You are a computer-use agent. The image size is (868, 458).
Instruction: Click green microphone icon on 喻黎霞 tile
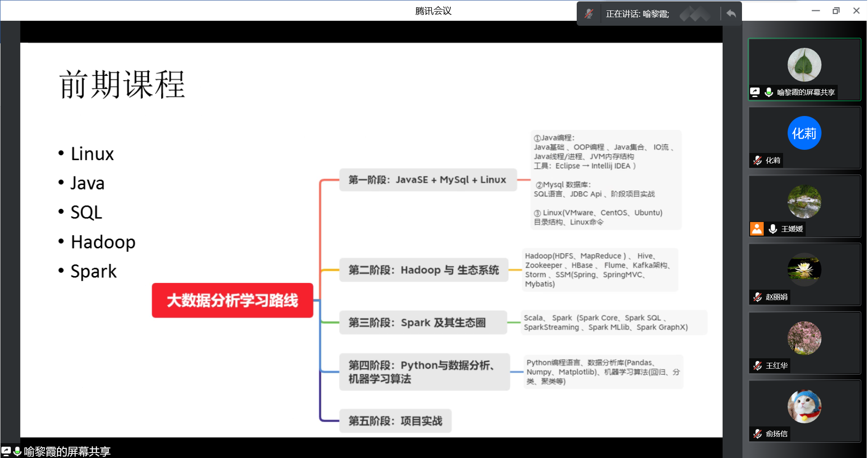(x=769, y=92)
